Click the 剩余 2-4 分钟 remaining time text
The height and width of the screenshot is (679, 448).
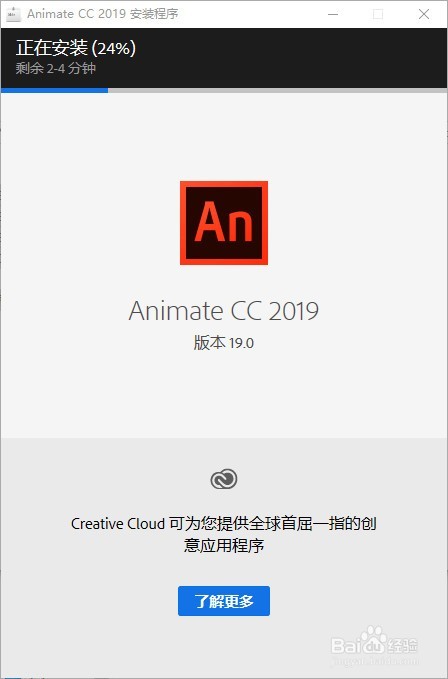[55, 68]
